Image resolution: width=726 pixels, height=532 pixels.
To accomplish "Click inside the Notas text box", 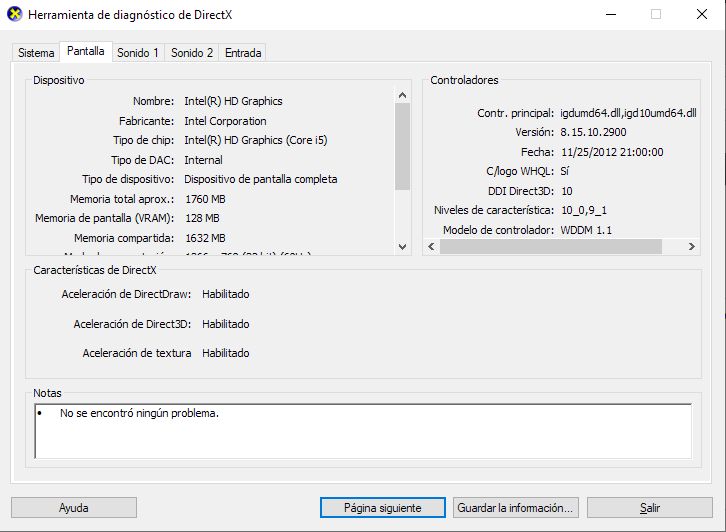I will (363, 431).
